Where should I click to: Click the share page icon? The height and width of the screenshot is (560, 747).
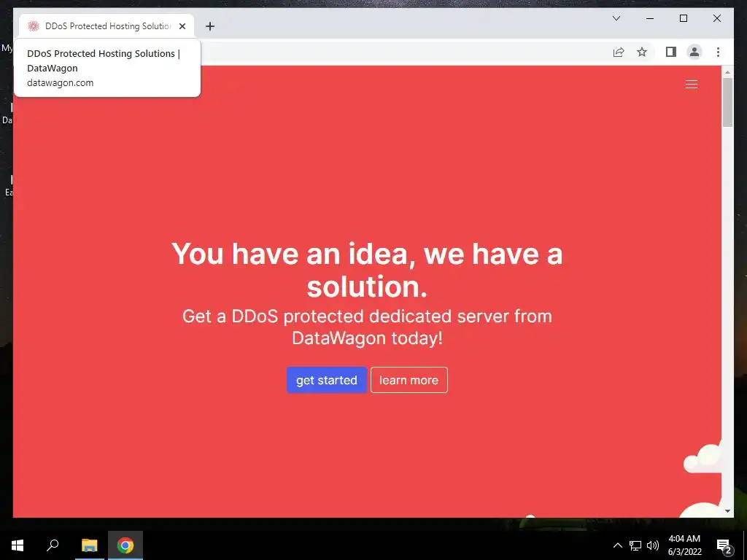point(619,52)
